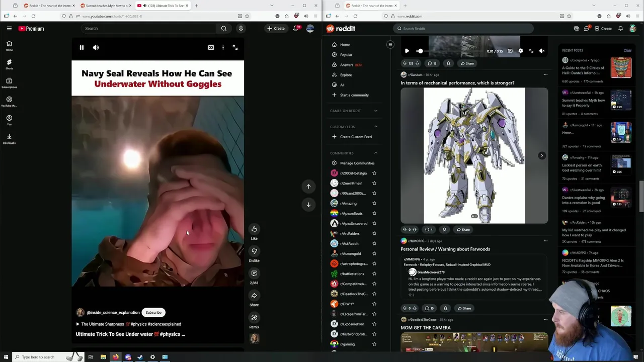Screen dimensions: 644x362
Task: Open the Gundam post's three-dot options menu
Action: 545,75
